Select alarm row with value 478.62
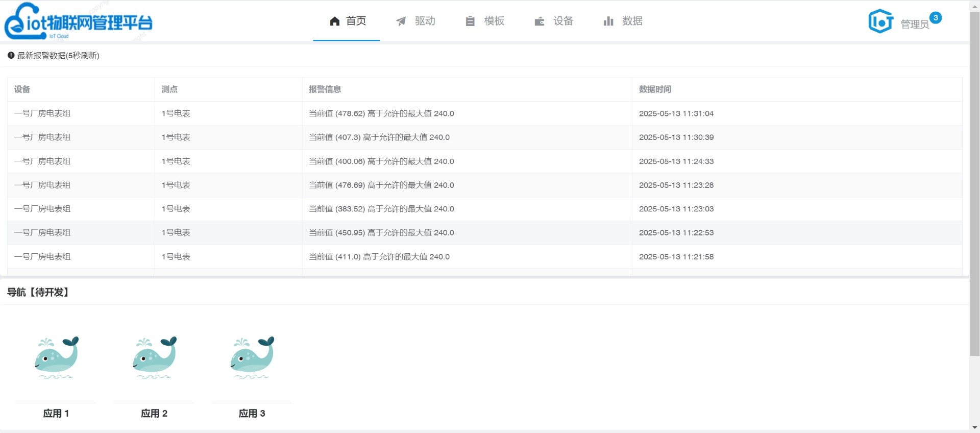980x433 pixels. 381,113
